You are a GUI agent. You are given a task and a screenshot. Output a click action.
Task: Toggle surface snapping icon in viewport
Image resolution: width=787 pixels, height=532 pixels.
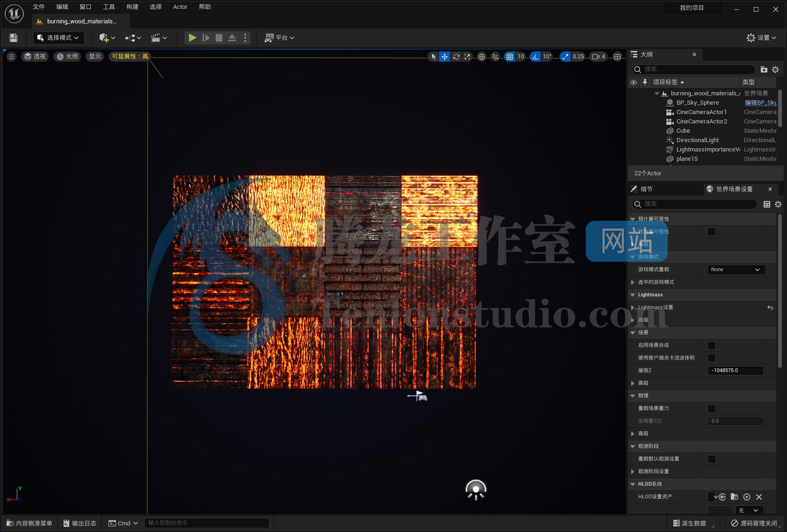coord(496,57)
